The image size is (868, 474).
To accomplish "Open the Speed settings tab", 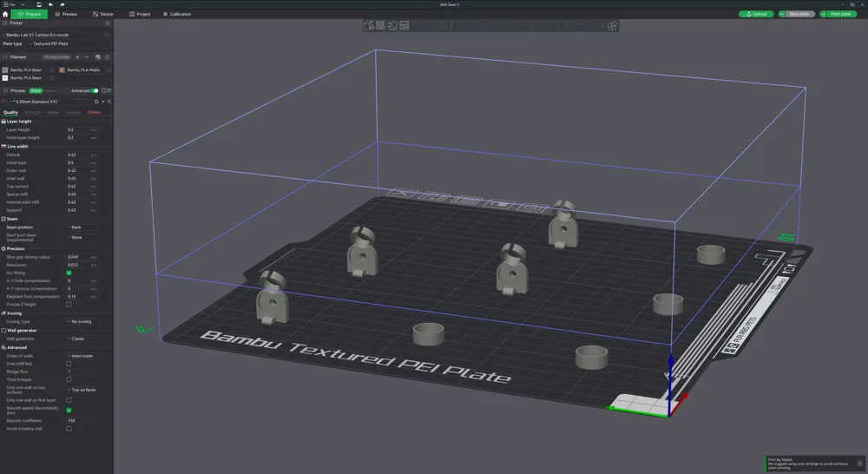I will click(x=53, y=112).
